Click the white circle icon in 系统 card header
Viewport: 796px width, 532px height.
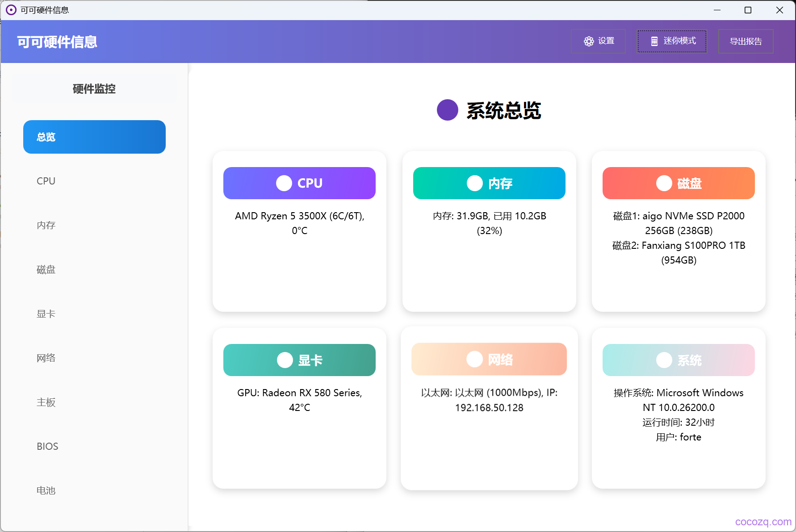(x=664, y=360)
